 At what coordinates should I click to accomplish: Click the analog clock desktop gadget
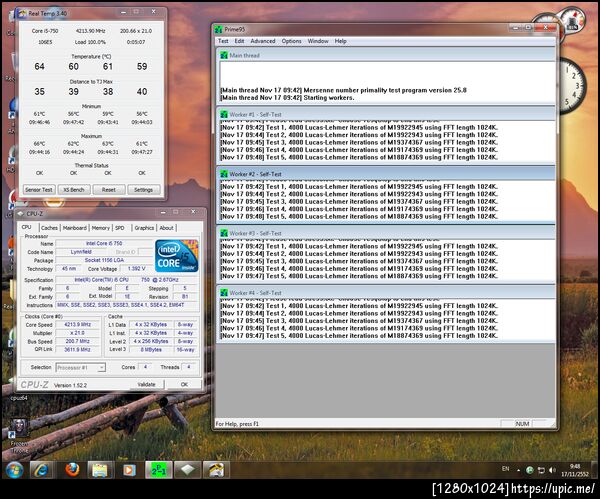point(571,87)
